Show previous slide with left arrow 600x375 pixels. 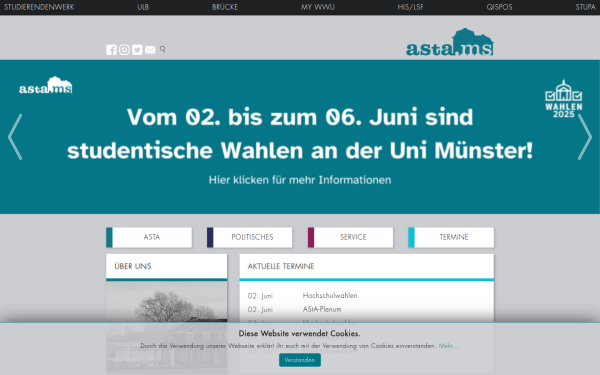pyautogui.click(x=15, y=137)
